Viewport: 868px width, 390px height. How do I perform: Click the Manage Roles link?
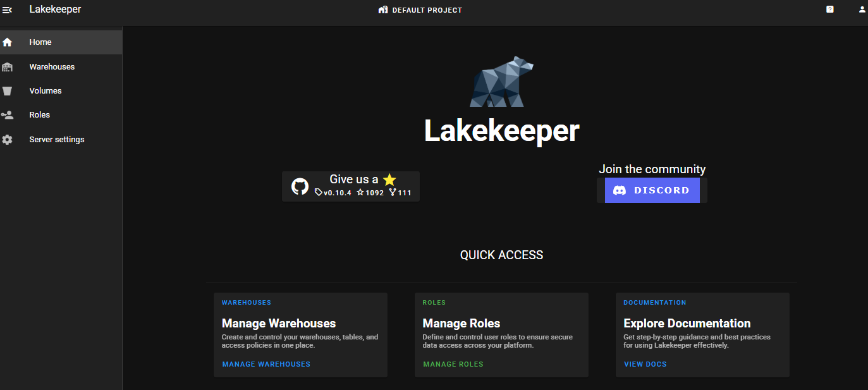pos(453,364)
